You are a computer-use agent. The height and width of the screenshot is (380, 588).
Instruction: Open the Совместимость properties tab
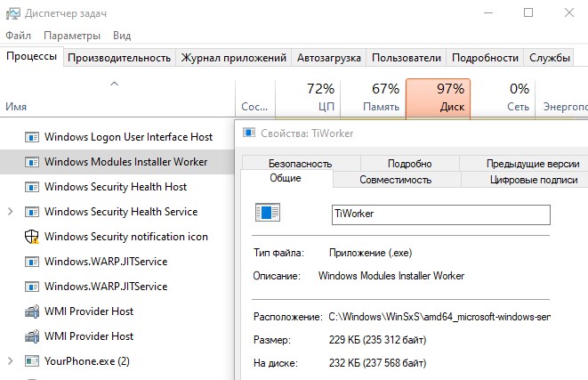point(395,180)
